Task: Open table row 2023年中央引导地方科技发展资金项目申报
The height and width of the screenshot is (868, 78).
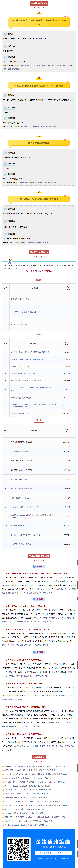Action: (39, 359)
